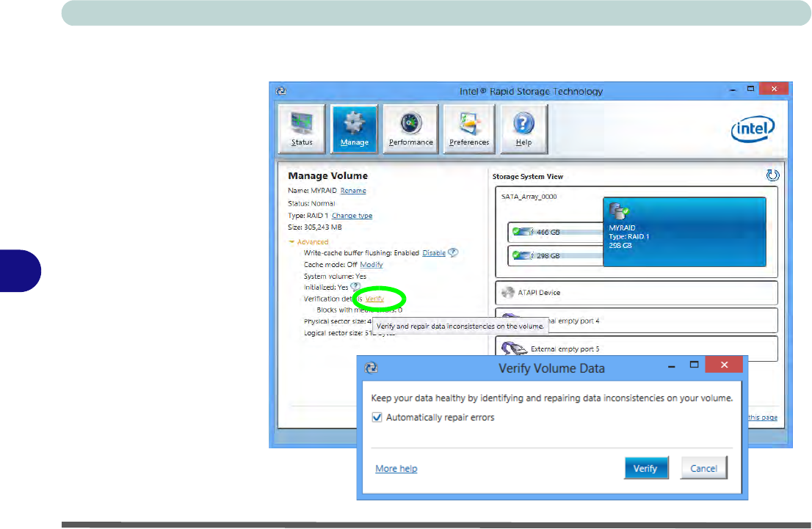Click the Cancel button
This screenshot has height=529, width=812.
704,468
